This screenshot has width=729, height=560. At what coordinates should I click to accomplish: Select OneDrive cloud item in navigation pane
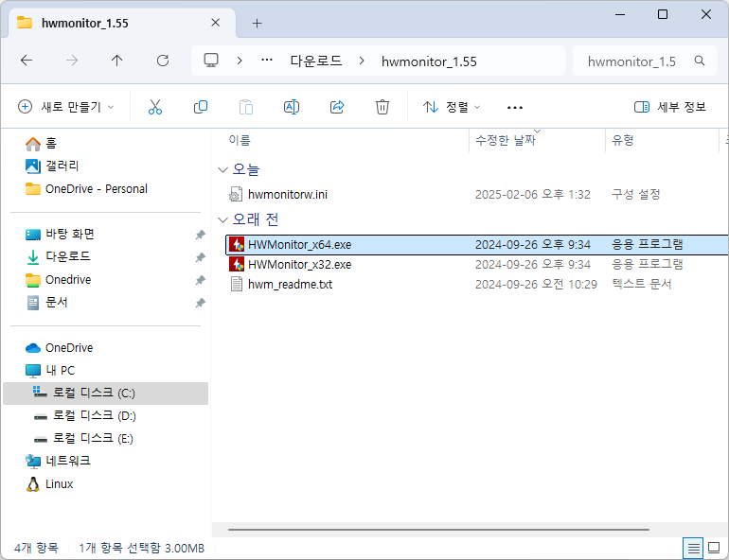[59, 348]
